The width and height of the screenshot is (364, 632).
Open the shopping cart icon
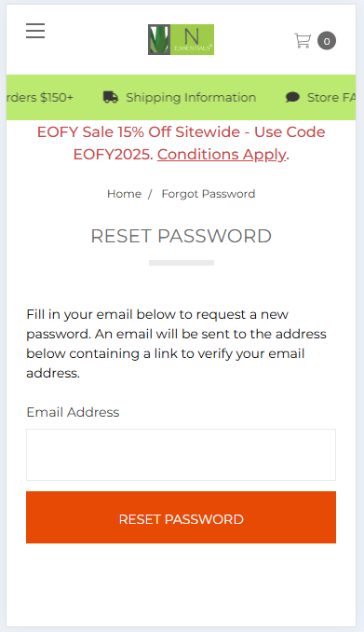pyautogui.click(x=303, y=41)
